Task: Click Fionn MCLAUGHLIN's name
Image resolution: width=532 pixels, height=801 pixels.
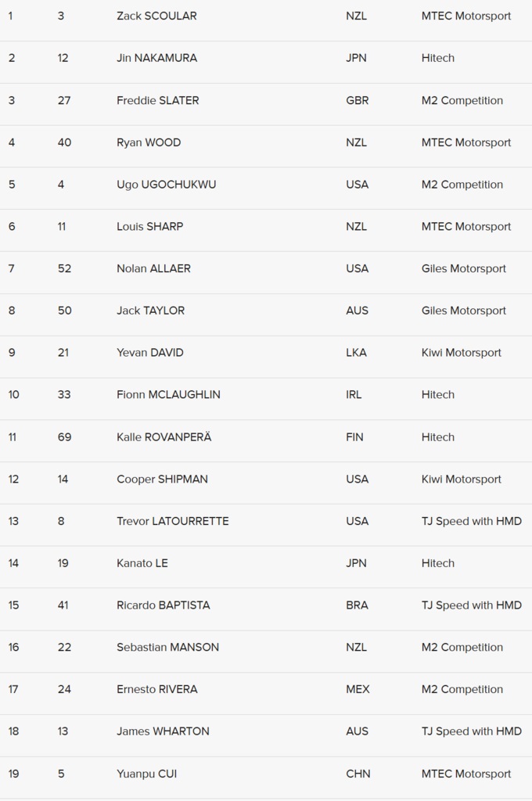Action: pyautogui.click(x=168, y=395)
